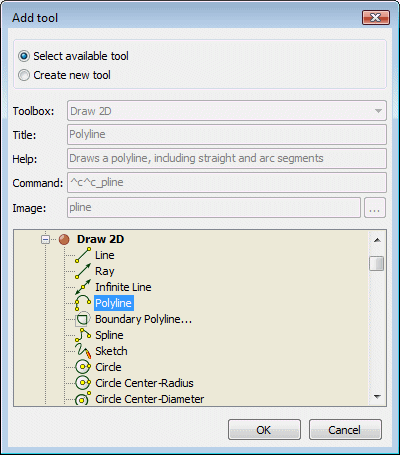This screenshot has width=400, height=455.
Task: Click the Circle Center-Radius icon
Action: click(x=83, y=383)
